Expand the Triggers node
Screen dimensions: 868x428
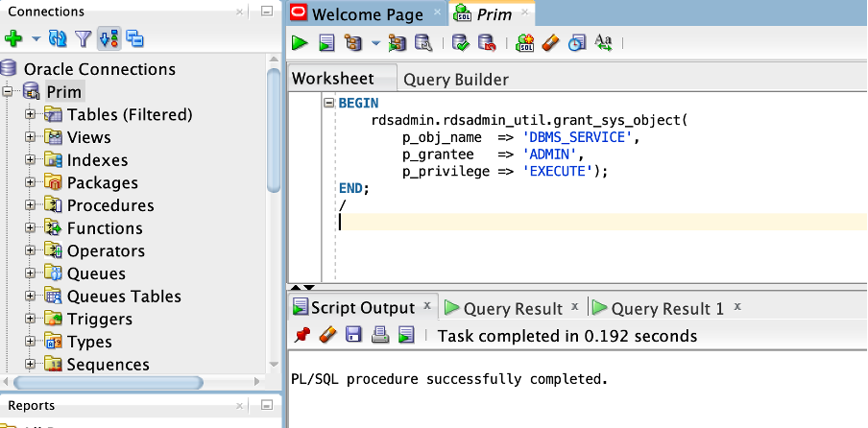pos(30,318)
